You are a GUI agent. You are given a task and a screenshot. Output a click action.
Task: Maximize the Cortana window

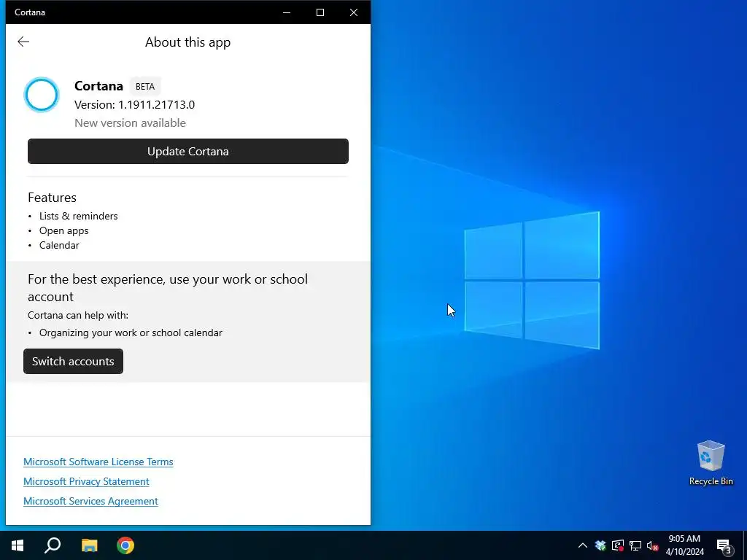tap(320, 12)
